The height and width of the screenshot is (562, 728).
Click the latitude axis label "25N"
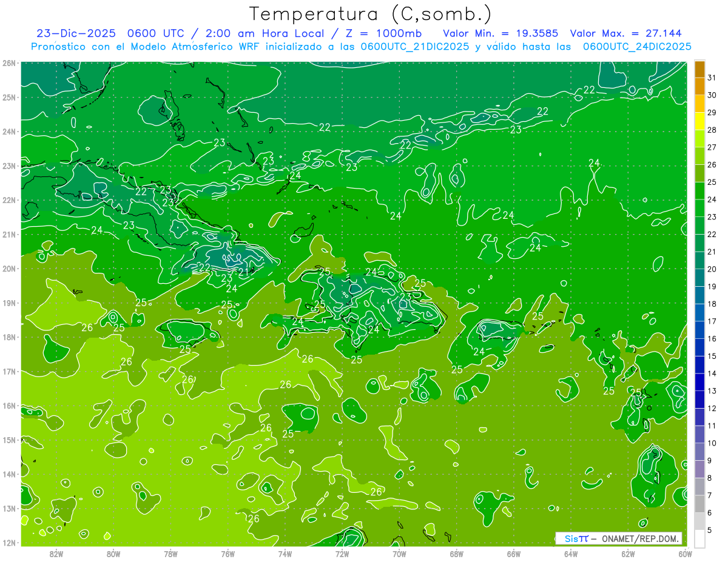pyautogui.click(x=9, y=97)
